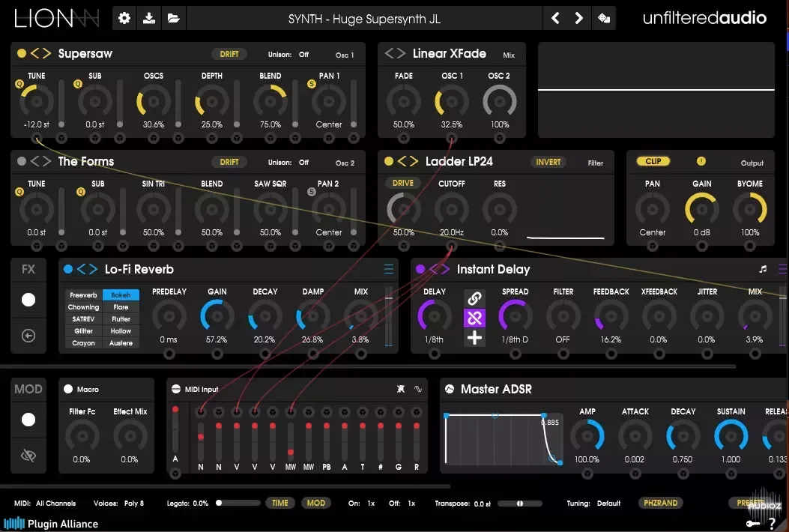
Task: Open the load preset folder icon
Action: [174, 19]
